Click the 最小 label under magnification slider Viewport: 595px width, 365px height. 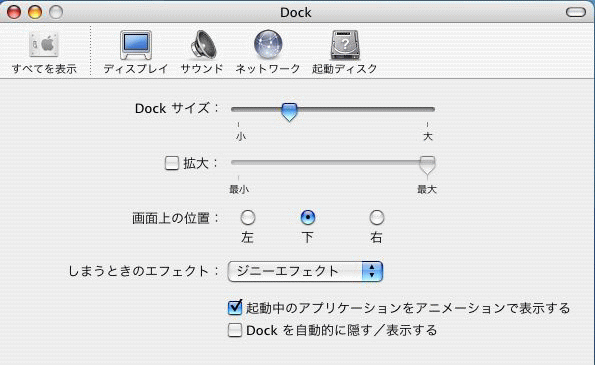239,189
